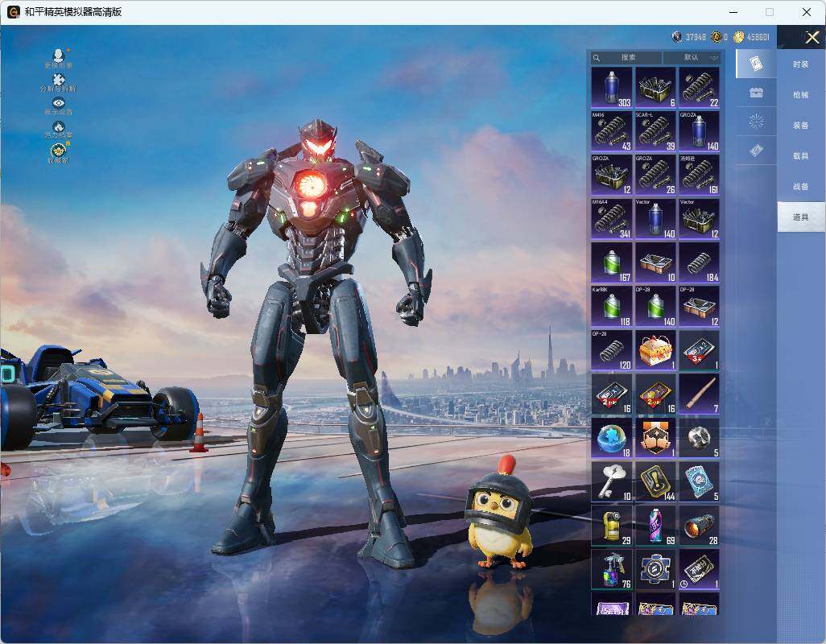Select the SCAR-L spring item with 39
The image size is (826, 644).
pos(655,131)
